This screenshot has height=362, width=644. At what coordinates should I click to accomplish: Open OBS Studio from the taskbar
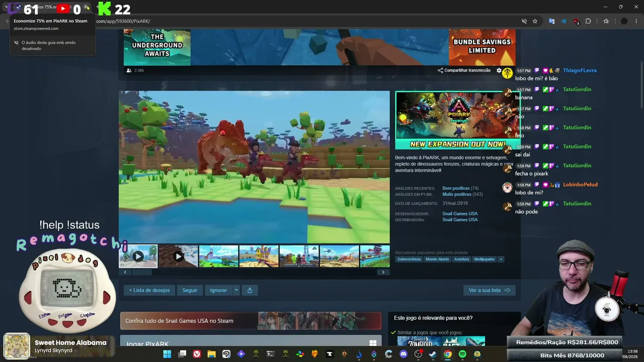click(418, 354)
